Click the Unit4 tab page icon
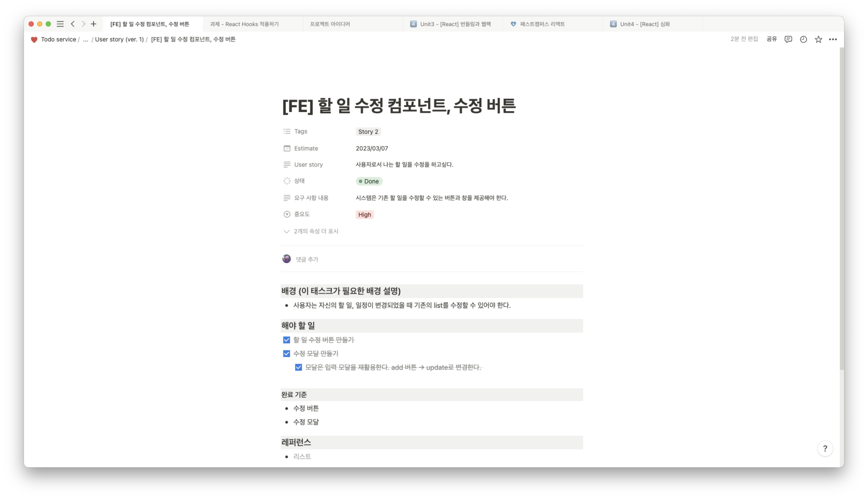868x499 pixels. (613, 24)
